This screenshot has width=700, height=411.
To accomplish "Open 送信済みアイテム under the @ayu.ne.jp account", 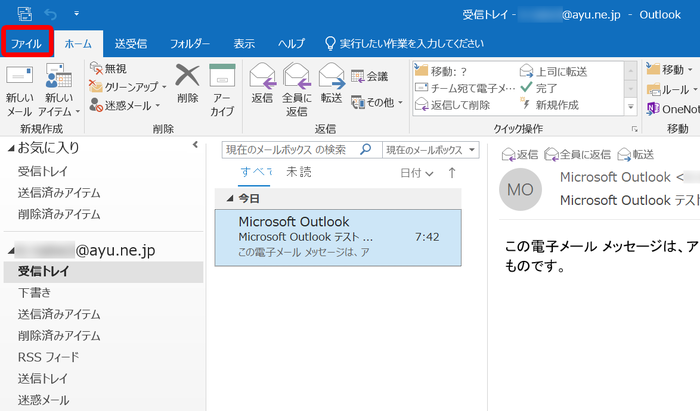I will coord(59,314).
